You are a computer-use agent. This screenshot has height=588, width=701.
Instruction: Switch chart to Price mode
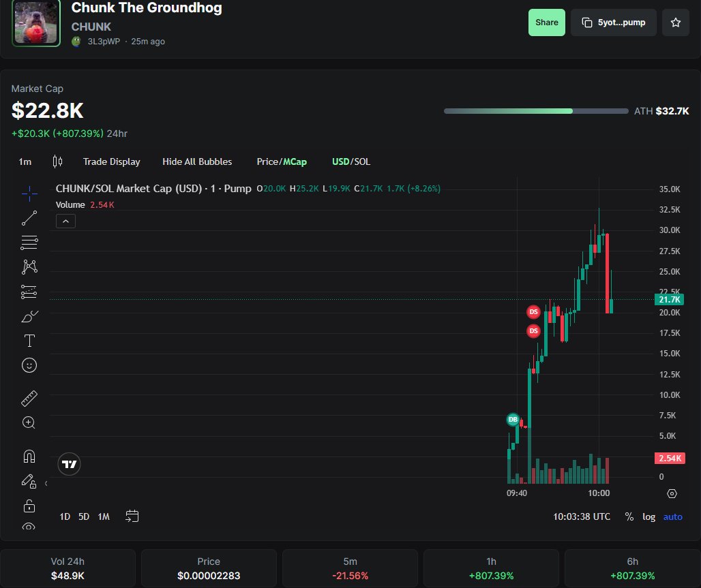click(267, 161)
